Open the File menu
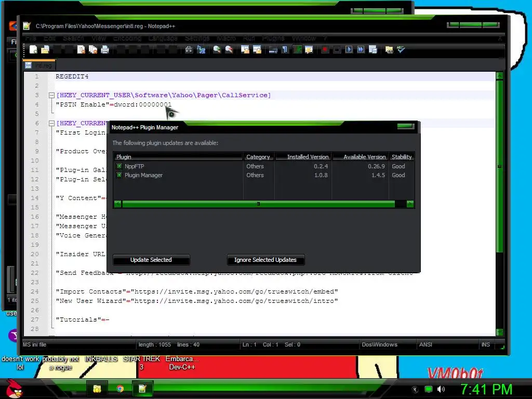532x399 pixels. (x=31, y=38)
